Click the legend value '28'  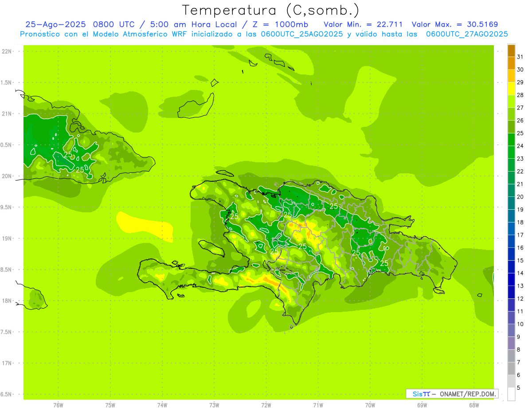click(520, 95)
